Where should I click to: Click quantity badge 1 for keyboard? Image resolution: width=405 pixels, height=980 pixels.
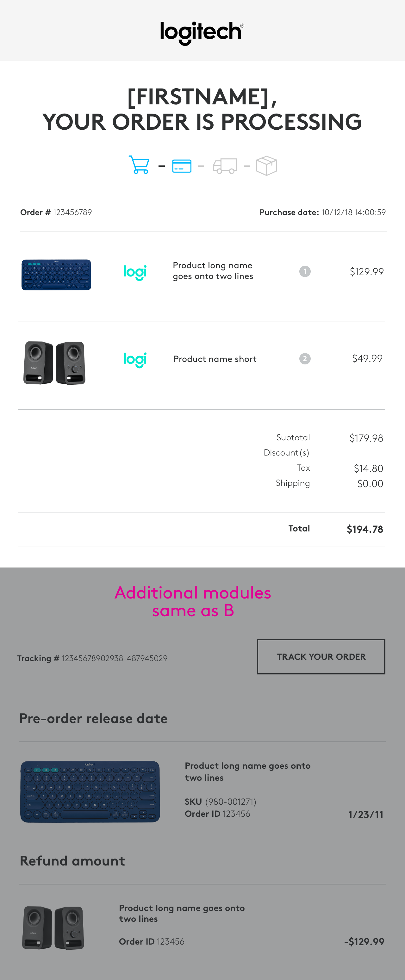click(305, 272)
